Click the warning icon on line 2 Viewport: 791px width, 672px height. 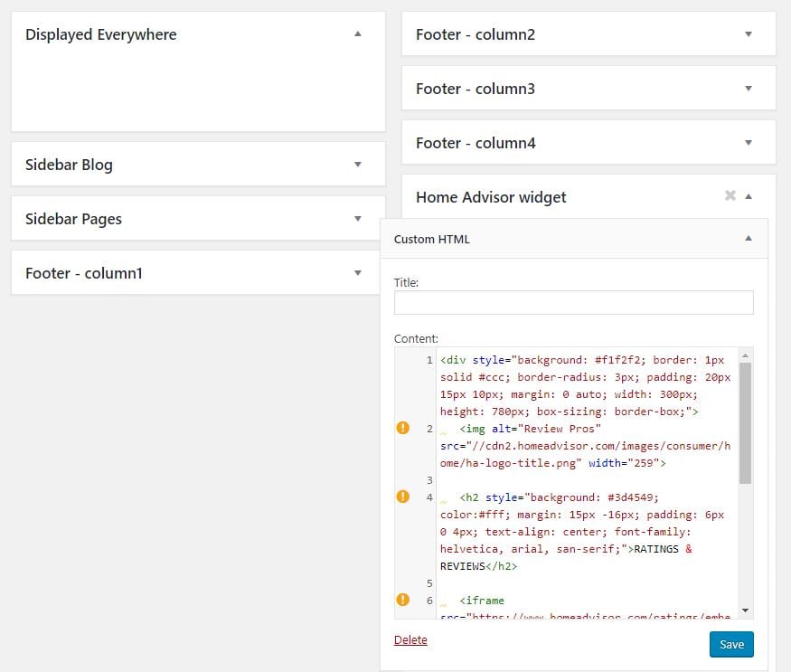[402, 428]
